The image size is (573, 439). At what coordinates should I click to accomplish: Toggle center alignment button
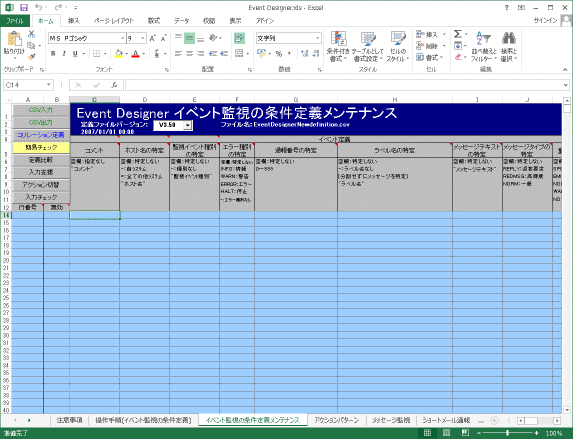(x=189, y=54)
